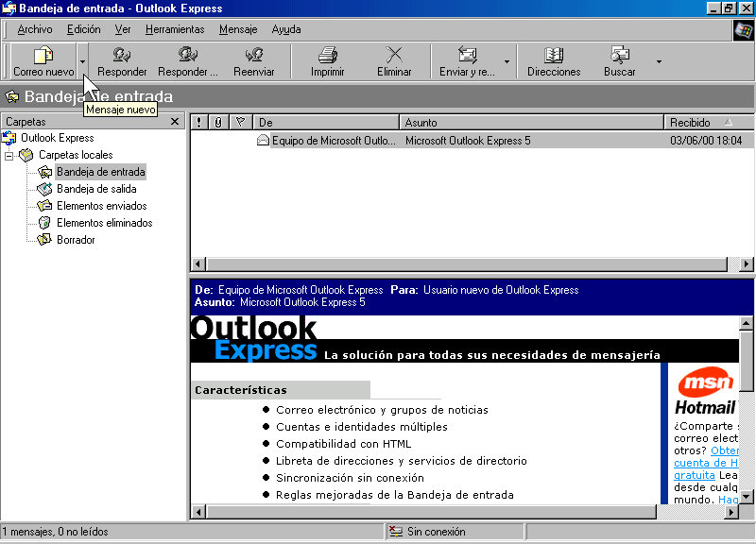Click the Enviar y recibir icon
756x544 pixels.
[467, 55]
